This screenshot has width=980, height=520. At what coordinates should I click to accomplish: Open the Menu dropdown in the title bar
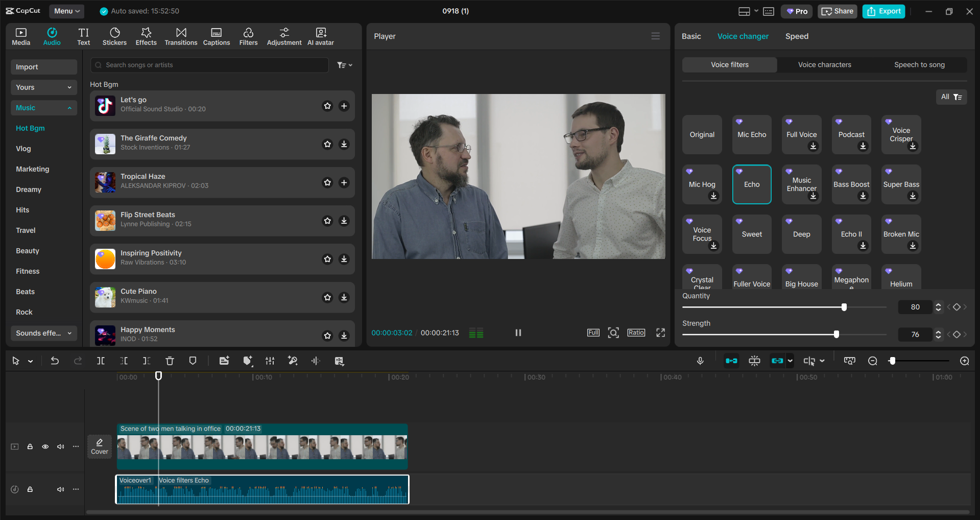66,11
